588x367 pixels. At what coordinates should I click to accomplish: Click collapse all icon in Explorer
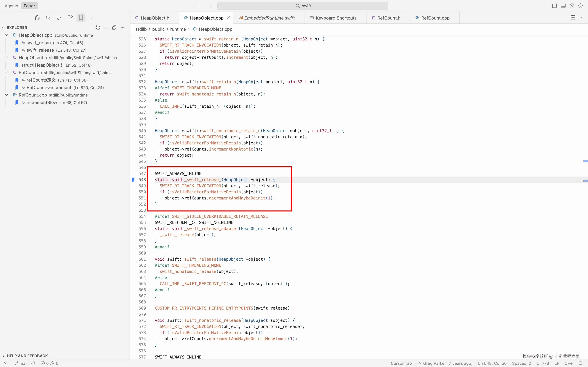(x=114, y=28)
